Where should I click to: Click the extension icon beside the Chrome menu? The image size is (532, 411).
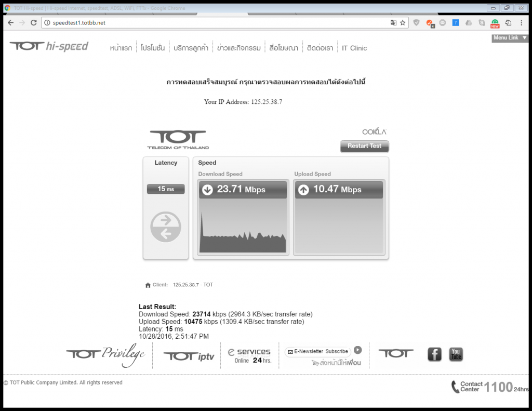coord(508,23)
